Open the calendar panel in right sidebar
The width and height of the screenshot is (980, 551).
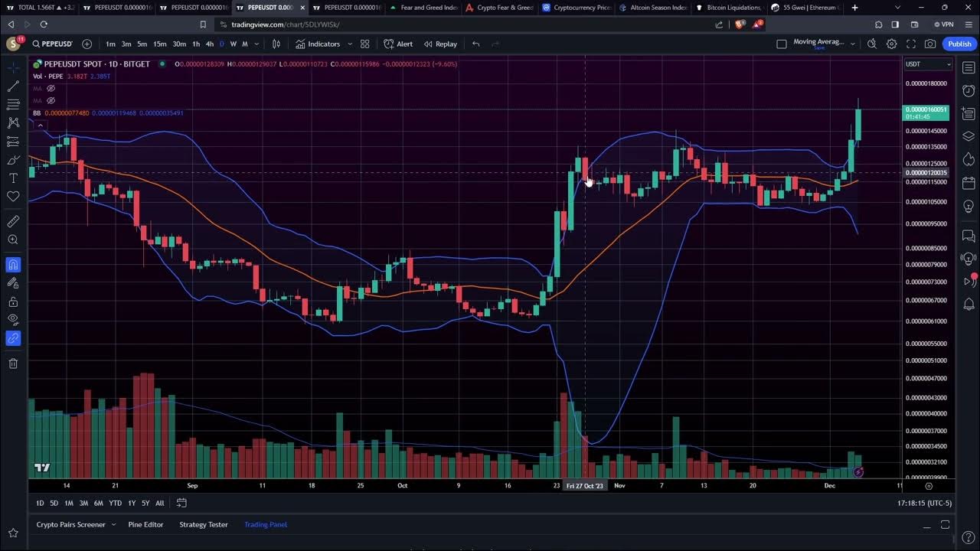pos(969,184)
